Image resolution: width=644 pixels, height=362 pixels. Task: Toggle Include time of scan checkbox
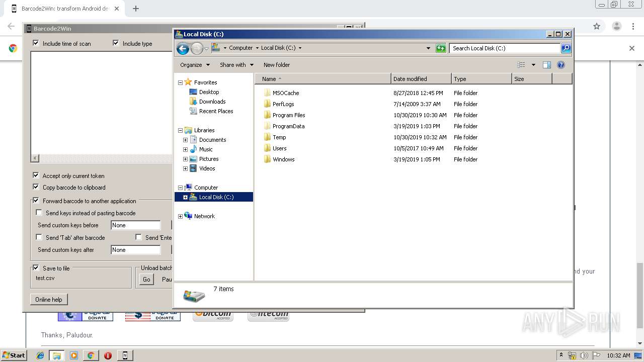point(36,43)
